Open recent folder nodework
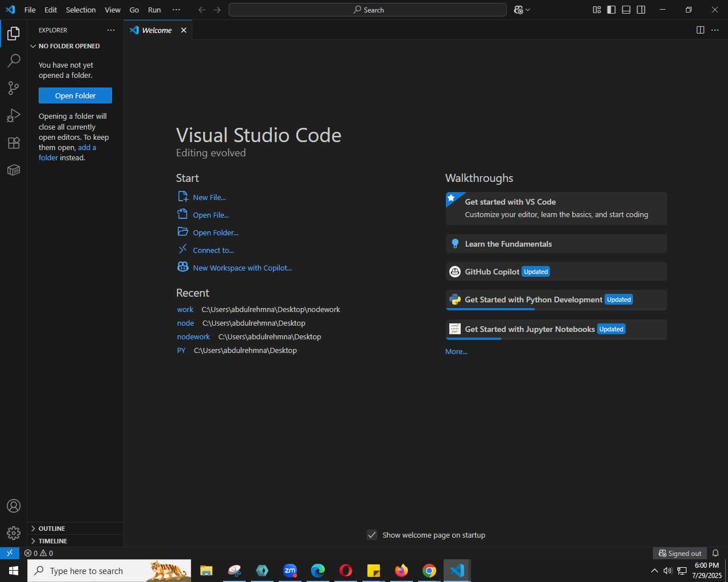This screenshot has width=728, height=582. [193, 336]
